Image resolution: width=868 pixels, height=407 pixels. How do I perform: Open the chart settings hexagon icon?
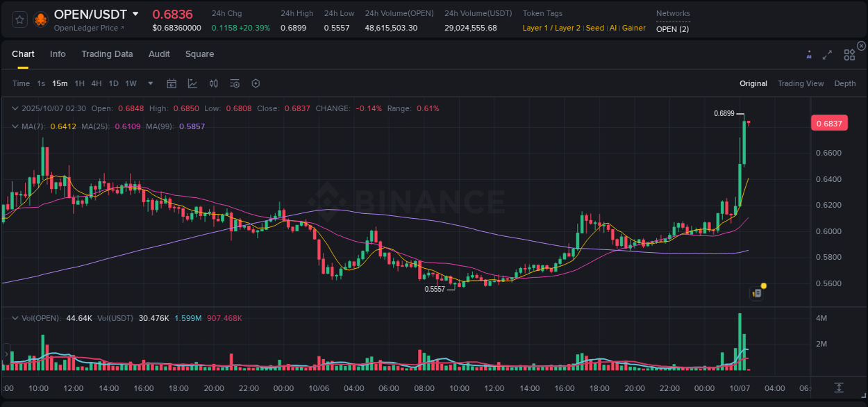tap(256, 83)
